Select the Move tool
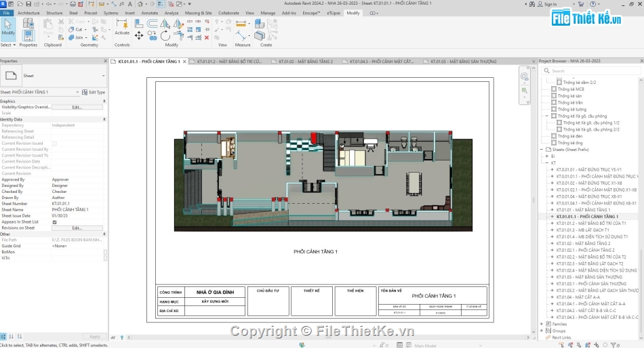The image size is (644, 348). (x=139, y=36)
